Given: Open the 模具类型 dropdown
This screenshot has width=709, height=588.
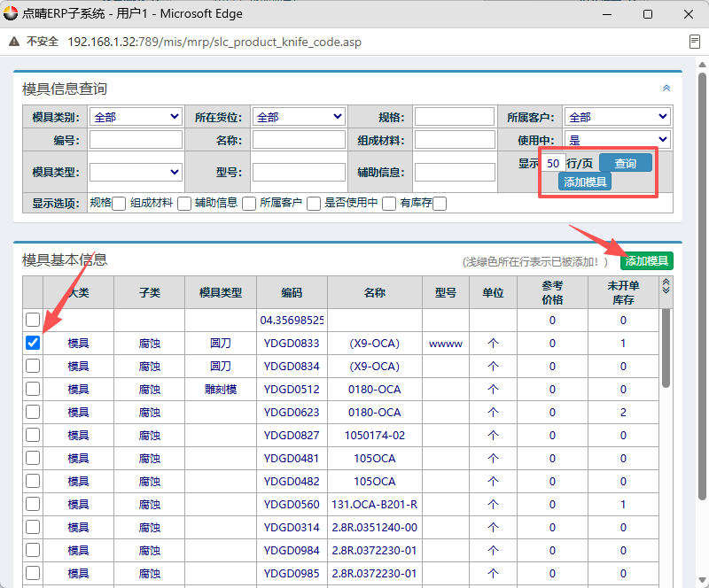Looking at the screenshot, I should (136, 172).
